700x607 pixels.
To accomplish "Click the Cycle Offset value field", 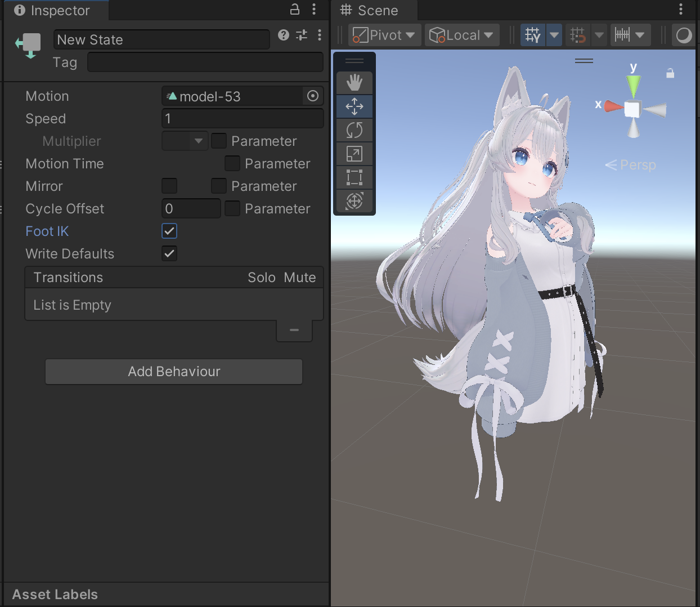I will pyautogui.click(x=191, y=208).
